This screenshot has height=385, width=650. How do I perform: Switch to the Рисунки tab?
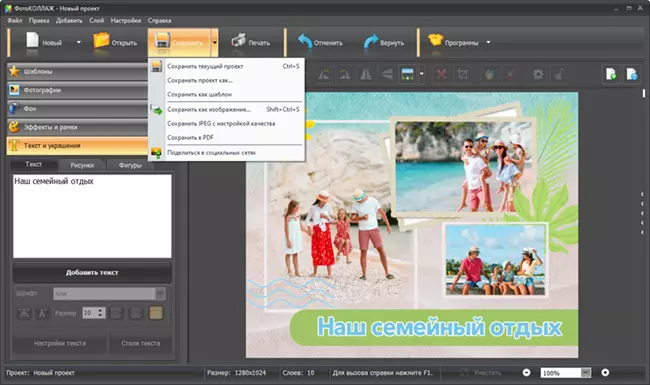82,165
